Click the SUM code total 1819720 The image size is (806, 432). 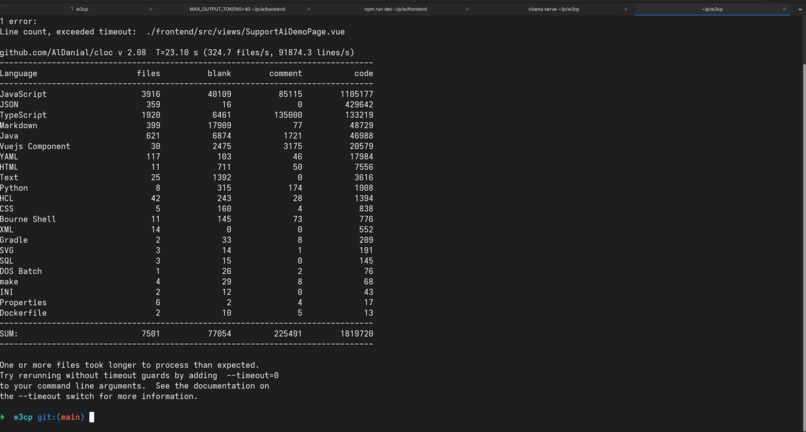(357, 334)
